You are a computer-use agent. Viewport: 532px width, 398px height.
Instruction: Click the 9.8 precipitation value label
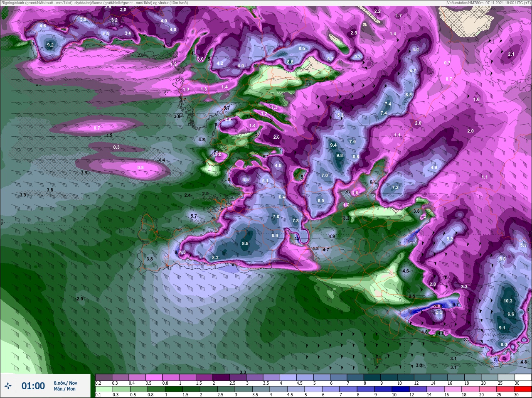click(x=340, y=155)
